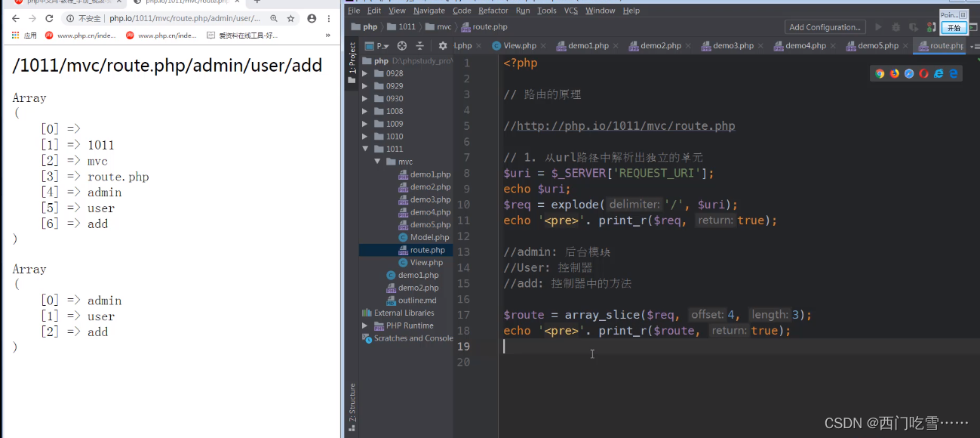Click the Chrome address bar URL
Viewport: 980px width, 438px height.
[x=185, y=18]
